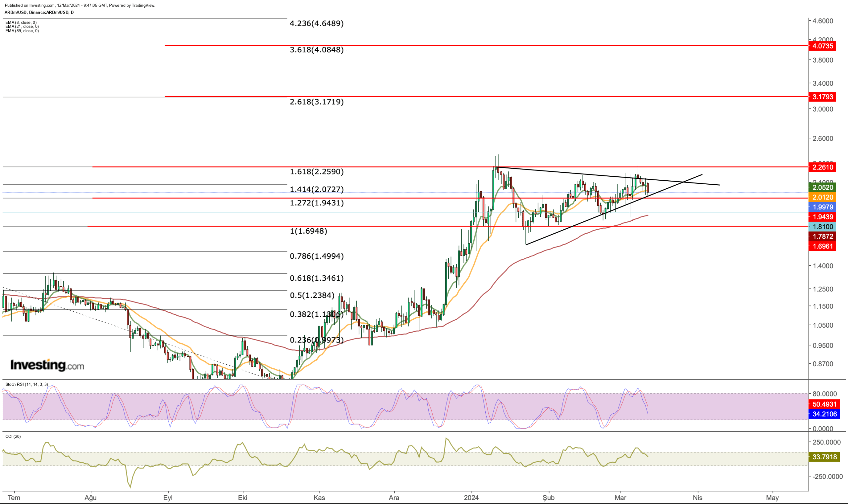The width and height of the screenshot is (848, 504).
Task: Select the olive 33.7918 CCI value tag
Action: [824, 457]
